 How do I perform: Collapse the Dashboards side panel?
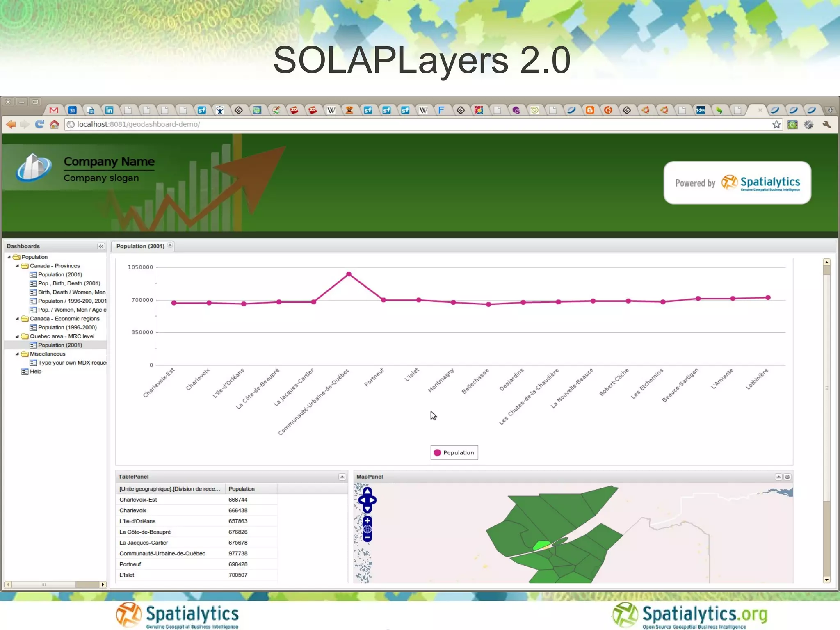coord(101,246)
